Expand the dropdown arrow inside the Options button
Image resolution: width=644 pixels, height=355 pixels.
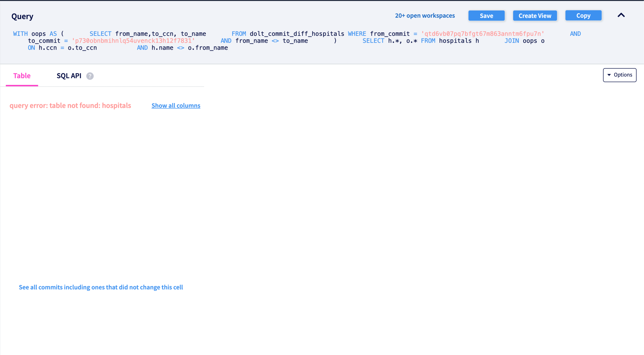[609, 75]
